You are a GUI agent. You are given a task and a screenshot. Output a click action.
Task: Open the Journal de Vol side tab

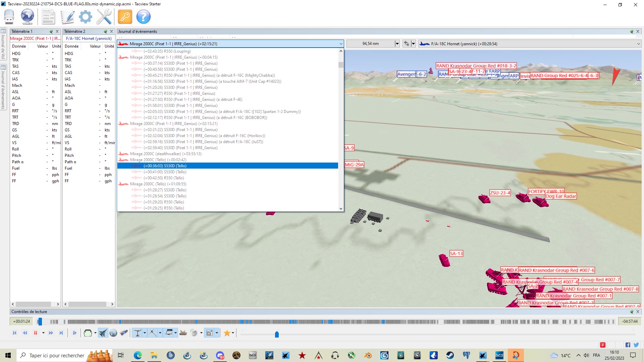tap(3, 44)
